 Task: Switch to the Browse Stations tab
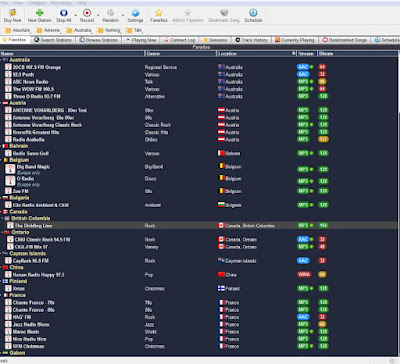pyautogui.click(x=98, y=40)
